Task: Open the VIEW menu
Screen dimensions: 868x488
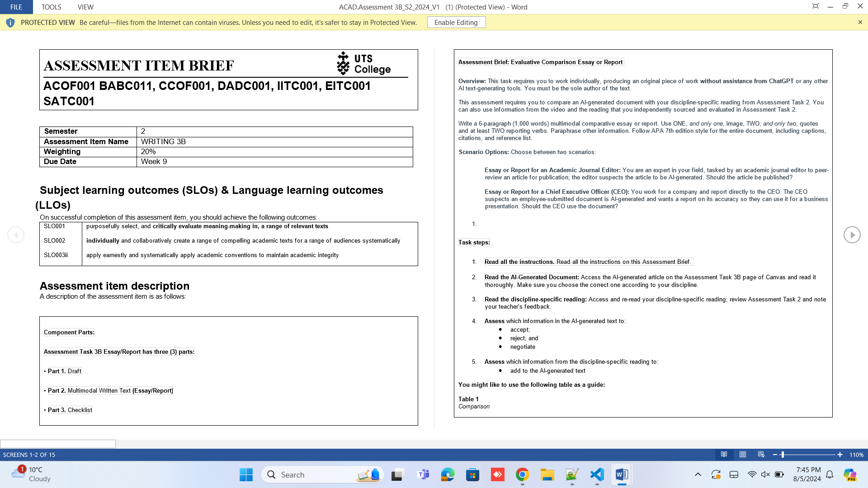Action: coord(85,7)
